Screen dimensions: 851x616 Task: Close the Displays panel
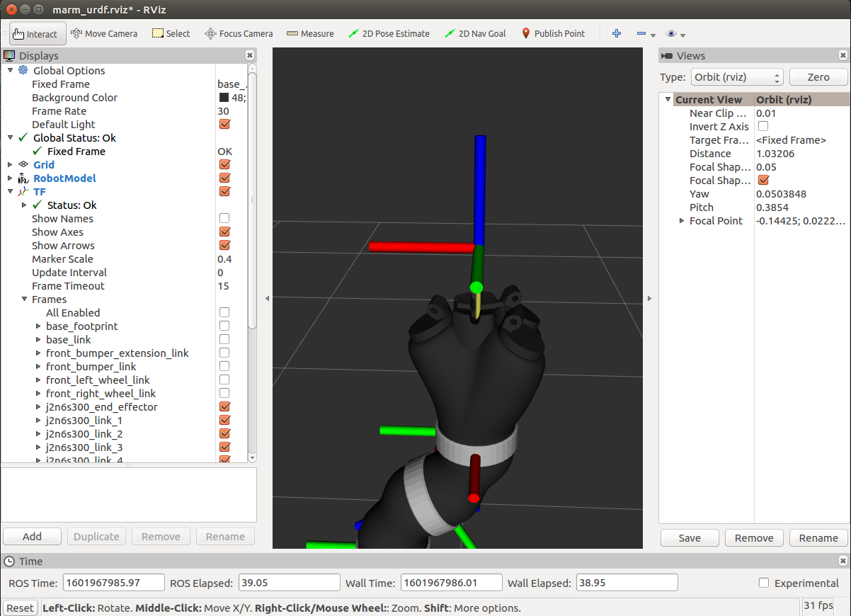tap(249, 55)
